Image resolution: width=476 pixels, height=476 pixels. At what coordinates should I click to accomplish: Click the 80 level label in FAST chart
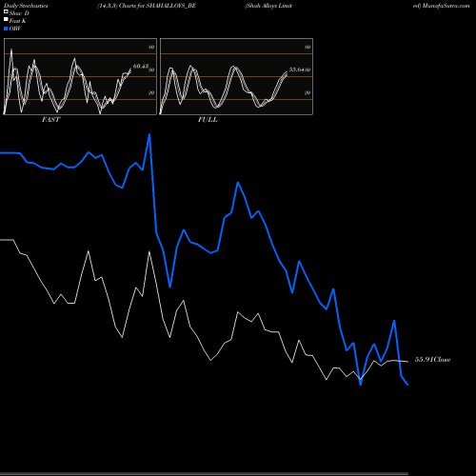[x=151, y=47]
